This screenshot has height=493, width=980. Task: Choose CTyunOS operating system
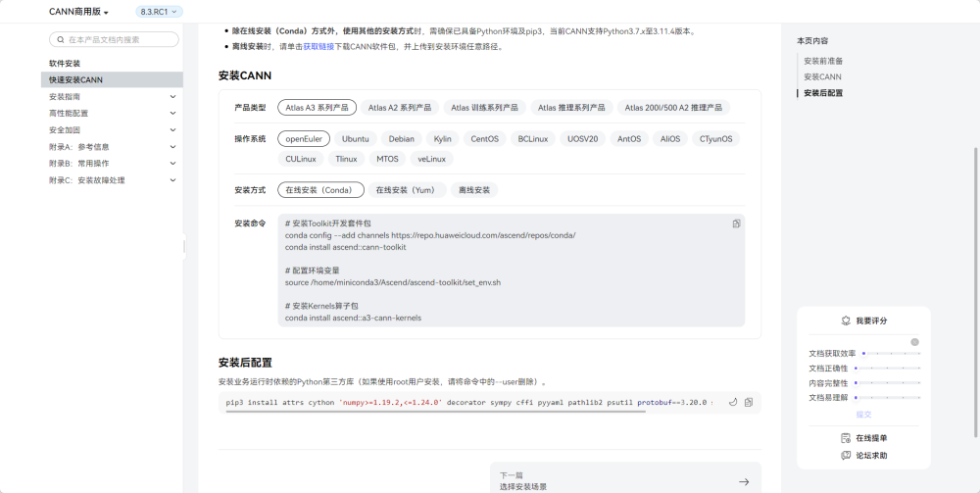tap(715, 139)
